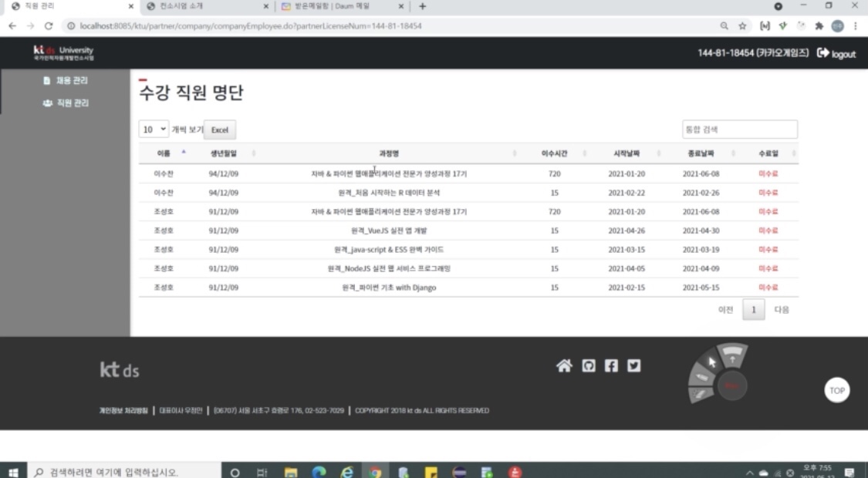Viewport: 868px width, 478px height.
Task: Sort table by 생년월일 column
Action: (224, 153)
